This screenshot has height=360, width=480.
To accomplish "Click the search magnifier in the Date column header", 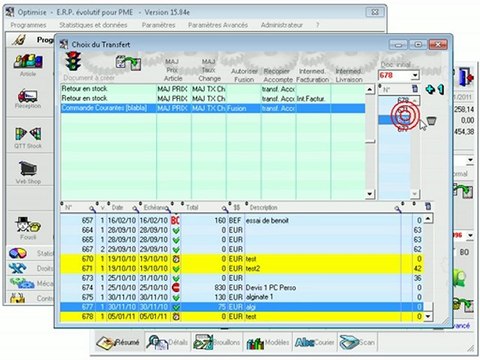I will point(135,208).
